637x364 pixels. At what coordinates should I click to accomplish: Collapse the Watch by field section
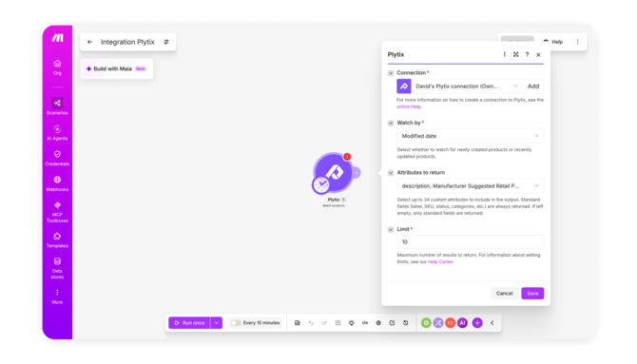pos(391,124)
